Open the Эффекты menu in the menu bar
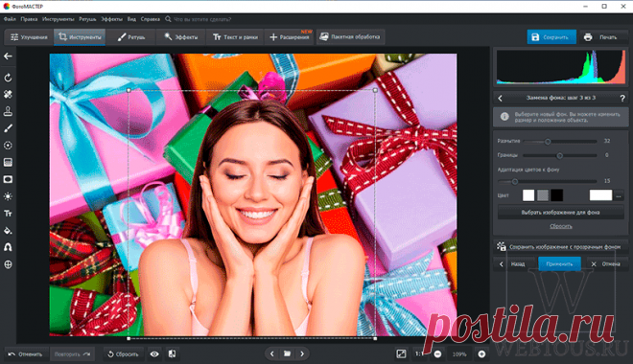 [111, 19]
